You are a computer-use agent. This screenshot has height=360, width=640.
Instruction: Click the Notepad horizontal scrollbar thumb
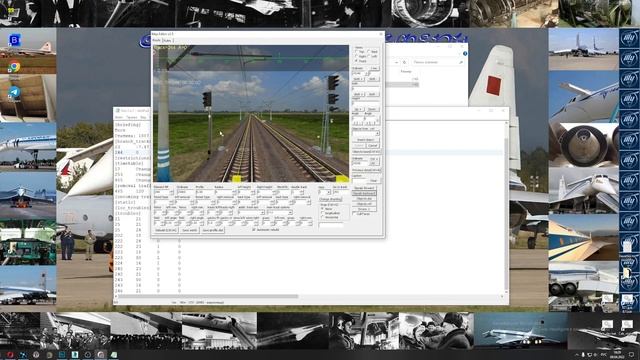pos(207,296)
